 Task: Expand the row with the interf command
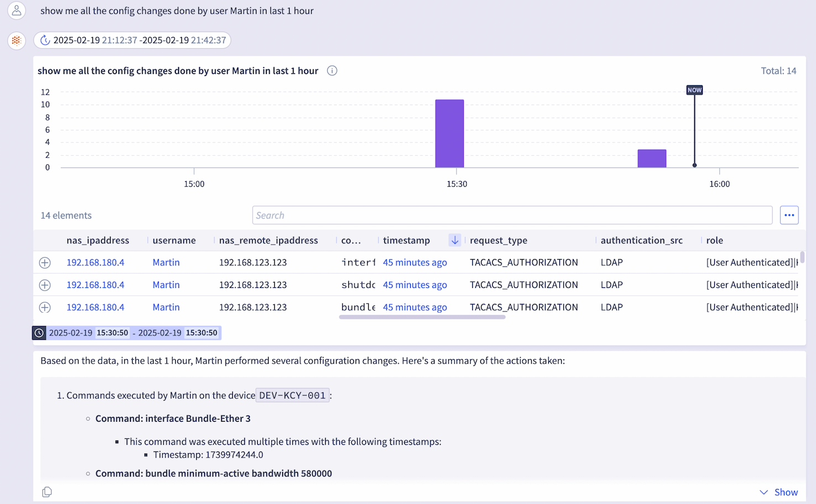(45, 262)
